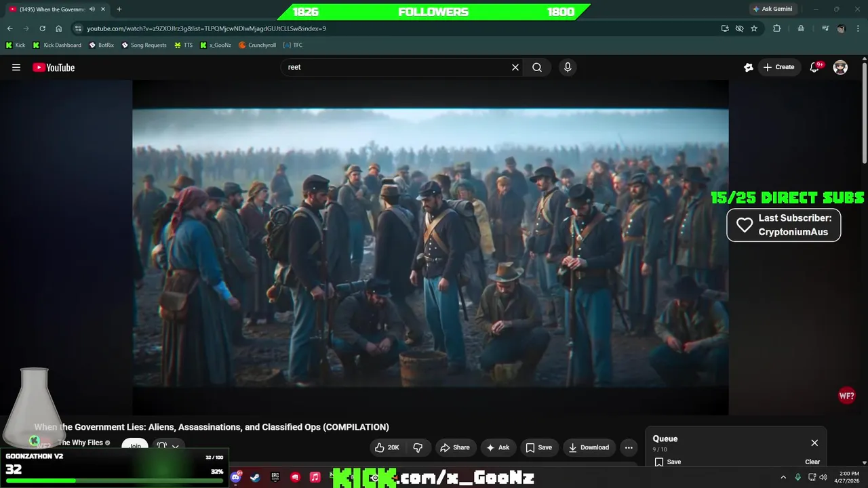868x488 pixels.
Task: Open media controls in Chrome toolbar
Action: pos(825,28)
